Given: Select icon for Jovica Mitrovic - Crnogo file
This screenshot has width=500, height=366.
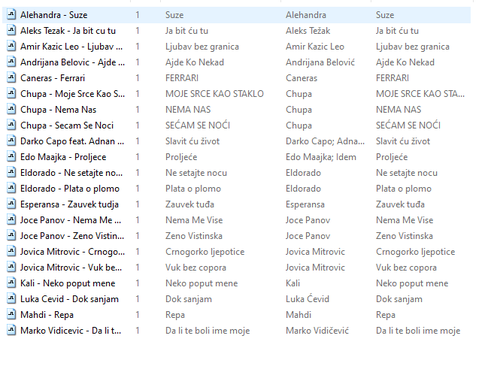Looking at the screenshot, I should click(x=11, y=251).
